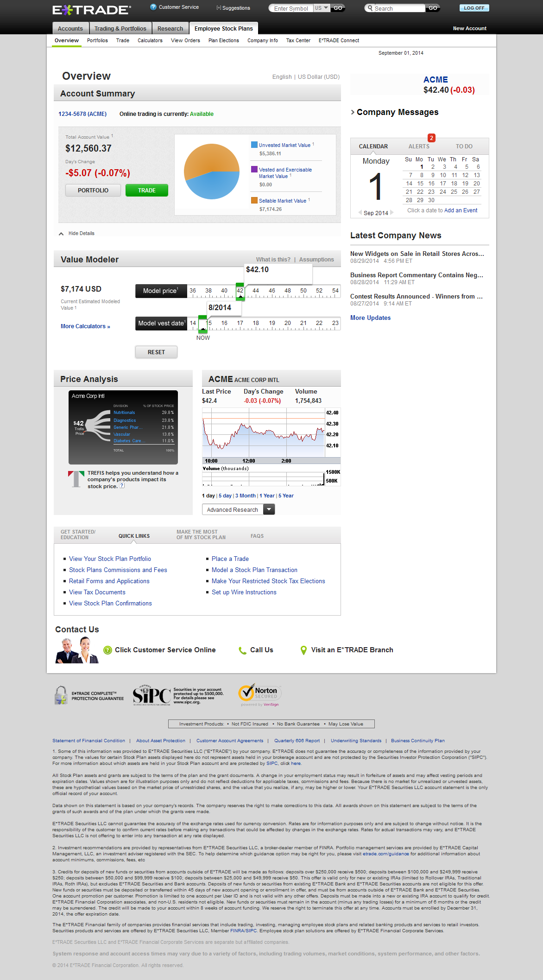The width and height of the screenshot is (543, 980).
Task: Show the 5 Year chart range
Action: coord(286,496)
